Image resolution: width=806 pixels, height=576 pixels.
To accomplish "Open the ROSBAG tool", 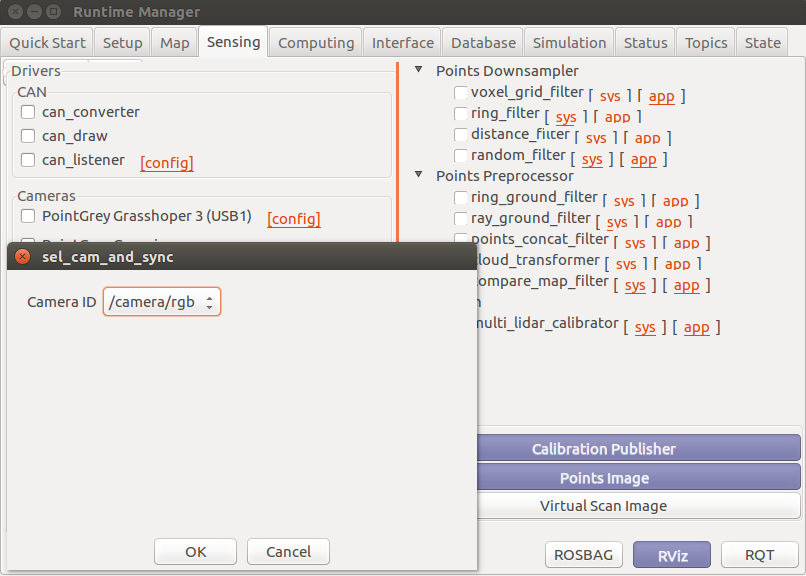I will (583, 555).
